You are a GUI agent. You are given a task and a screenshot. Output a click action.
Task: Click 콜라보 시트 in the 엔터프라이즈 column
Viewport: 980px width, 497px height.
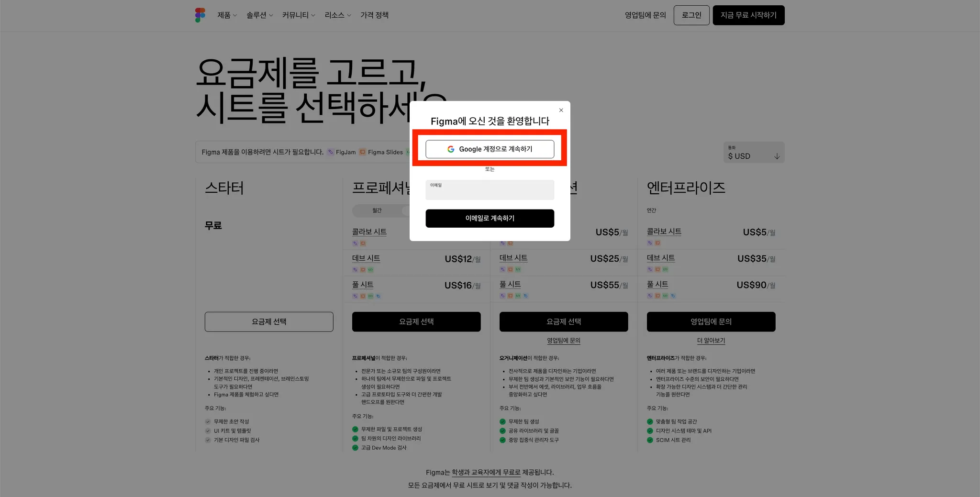pos(664,232)
